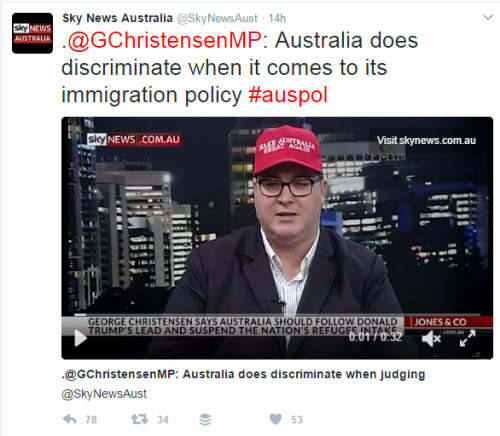Open the @SkyNewsAust handle in header
This screenshot has height=436, width=500.
coord(217,18)
